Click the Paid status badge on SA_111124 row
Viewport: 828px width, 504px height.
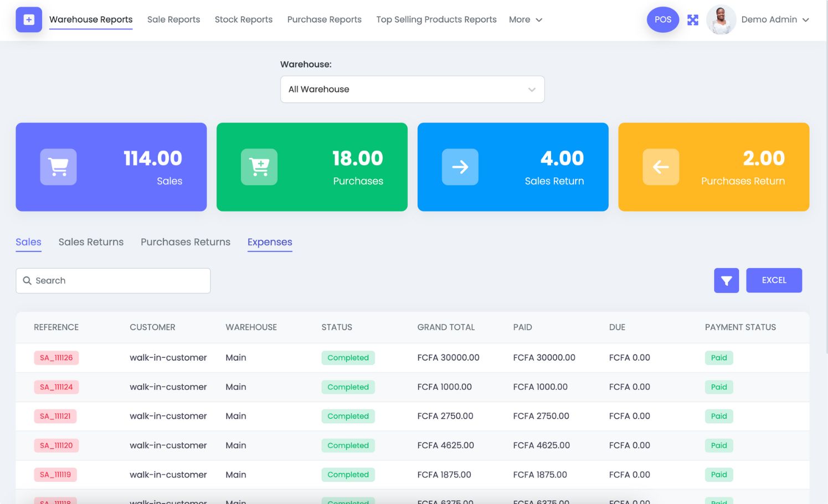point(719,387)
